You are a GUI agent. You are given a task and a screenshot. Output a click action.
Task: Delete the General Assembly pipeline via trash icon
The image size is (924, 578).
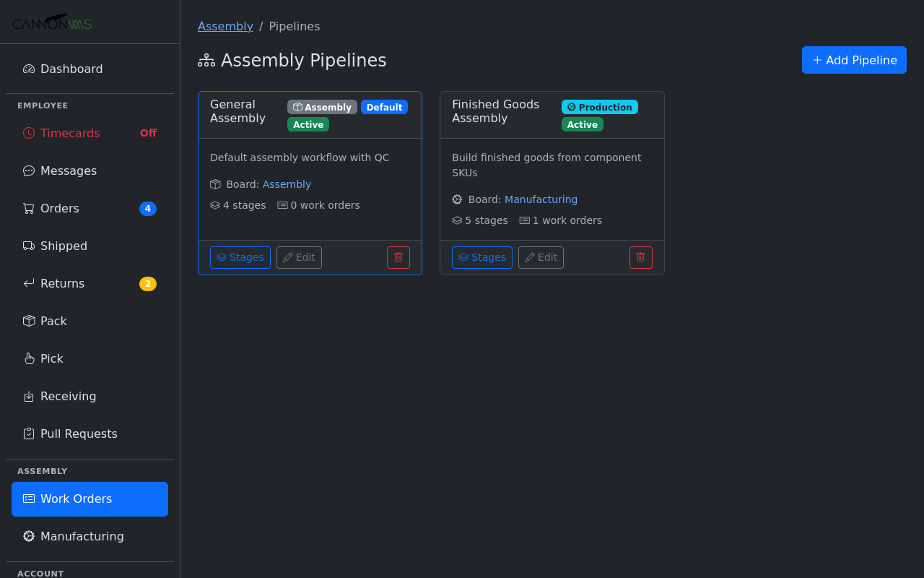click(x=398, y=257)
